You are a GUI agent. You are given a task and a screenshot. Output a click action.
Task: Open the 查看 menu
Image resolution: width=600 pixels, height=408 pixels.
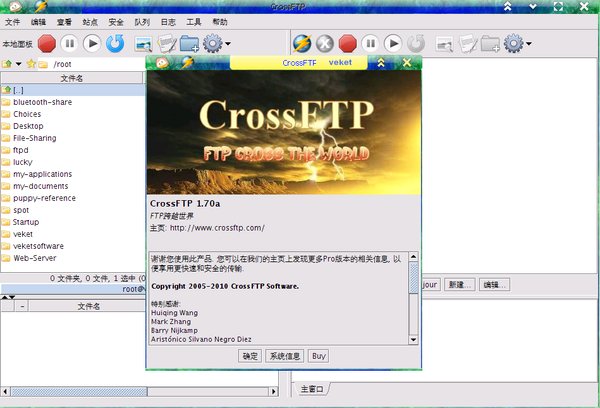[x=64, y=22]
